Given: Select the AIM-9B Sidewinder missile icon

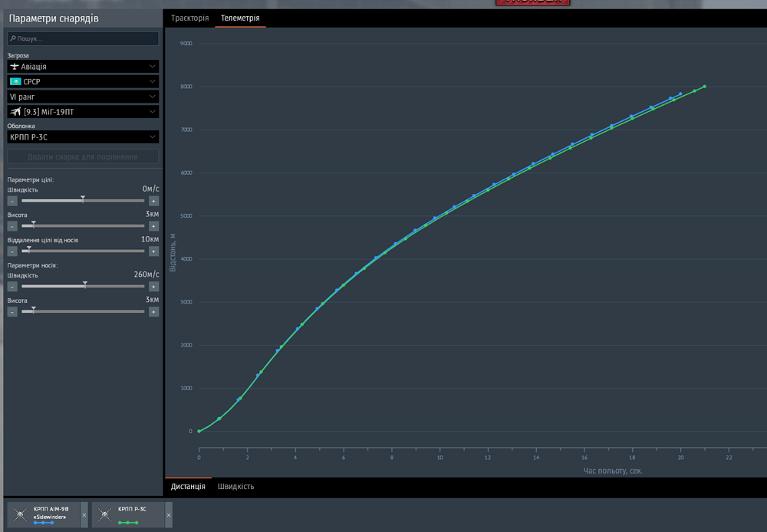Looking at the screenshot, I should click(x=20, y=514).
